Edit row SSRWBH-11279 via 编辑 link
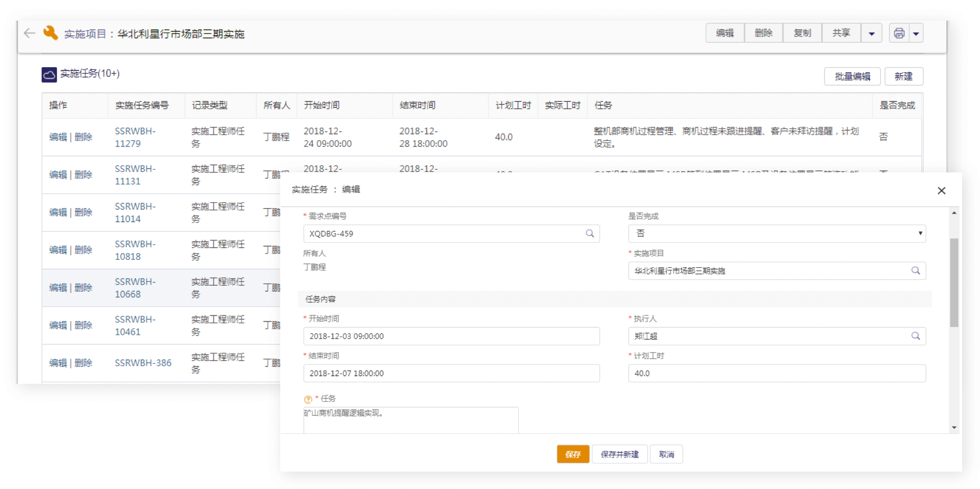Viewport: 980px width, 489px height. click(x=58, y=137)
